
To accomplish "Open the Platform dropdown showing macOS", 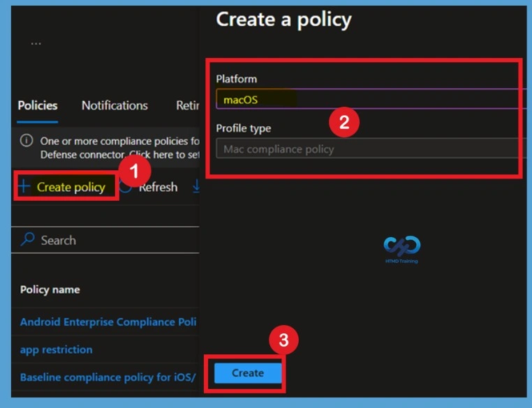I will (x=371, y=99).
